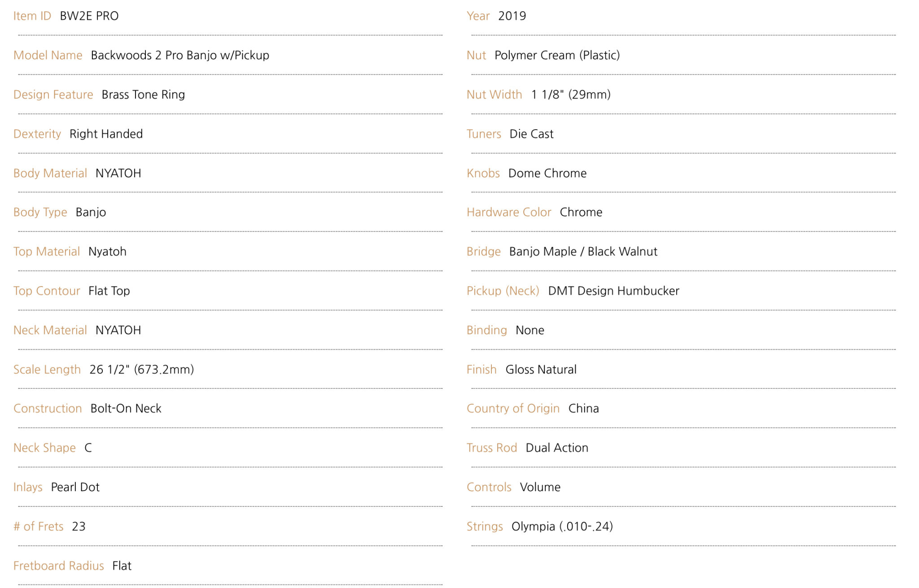Click the Bolt-On Neck construction value
The width and height of the screenshot is (919, 588).
[126, 409]
